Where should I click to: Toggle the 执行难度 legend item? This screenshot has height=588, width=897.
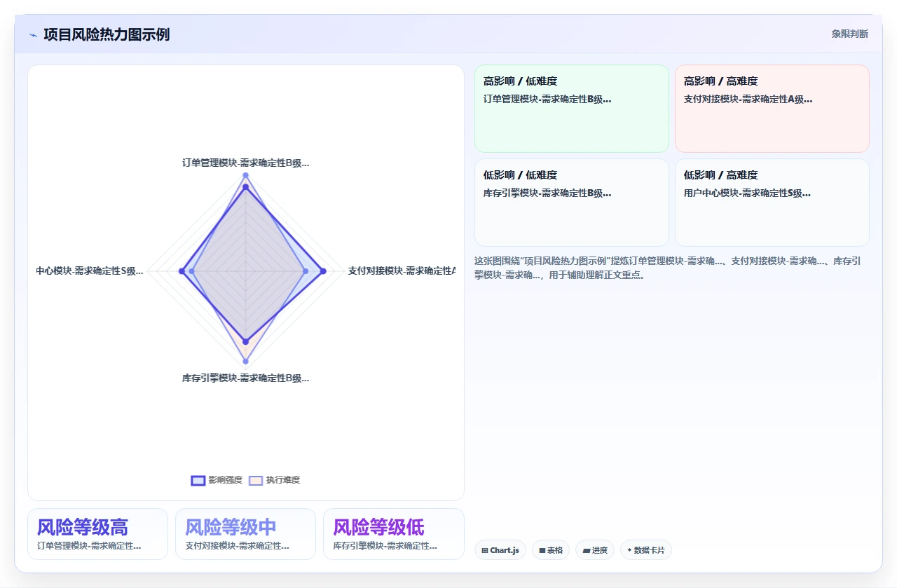[274, 480]
